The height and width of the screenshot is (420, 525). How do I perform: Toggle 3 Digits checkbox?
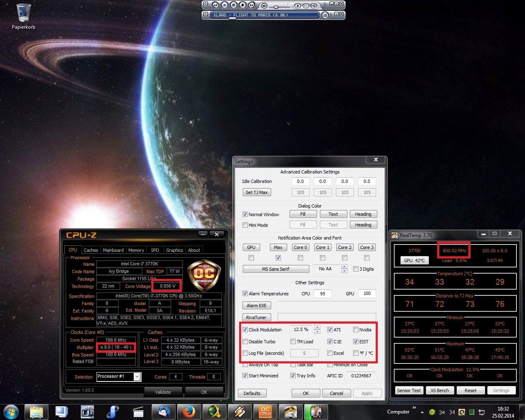356,269
